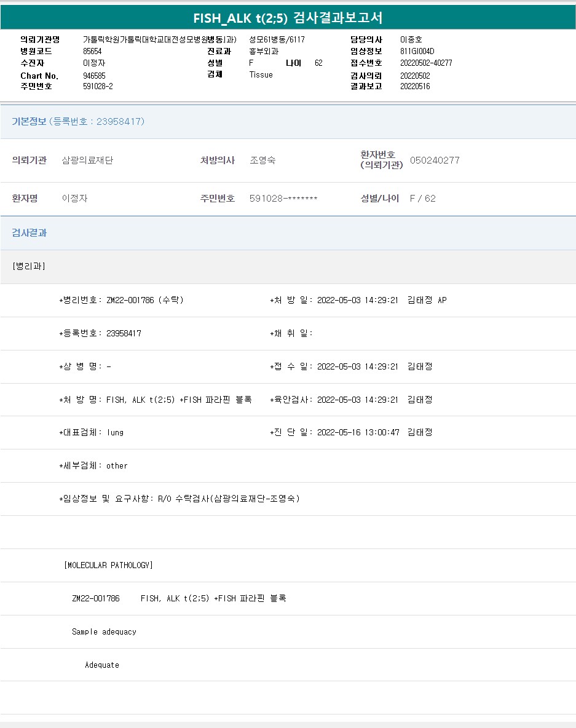Click the 환자번호 050240277
Viewport: 576px width, 728px height.
435,160
